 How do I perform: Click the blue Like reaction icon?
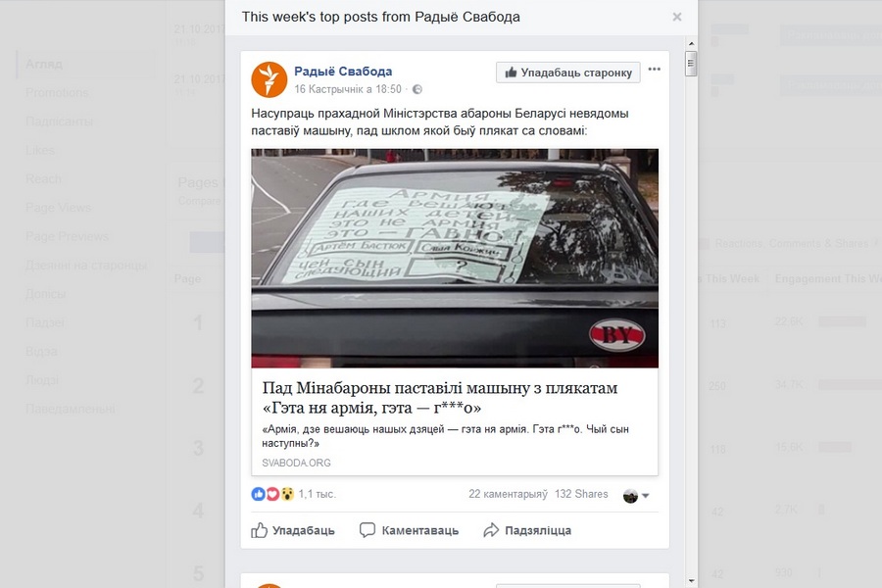point(258,494)
